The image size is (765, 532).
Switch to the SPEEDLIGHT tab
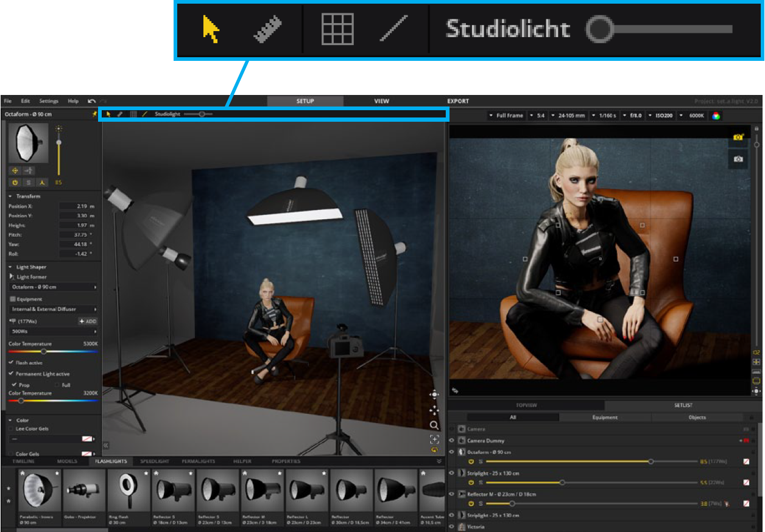click(154, 461)
